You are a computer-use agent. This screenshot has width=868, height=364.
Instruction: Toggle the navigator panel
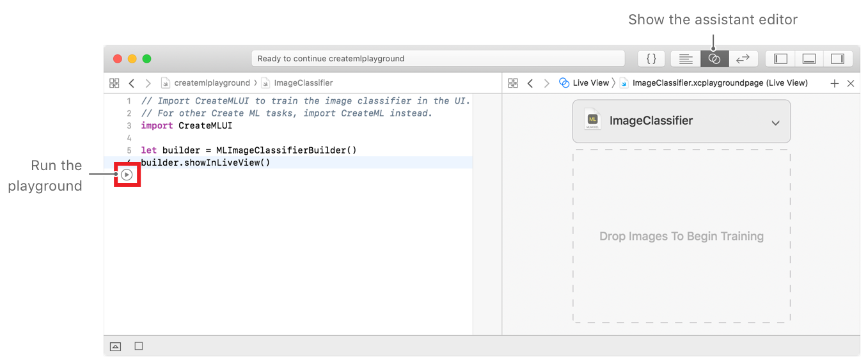[x=780, y=59]
